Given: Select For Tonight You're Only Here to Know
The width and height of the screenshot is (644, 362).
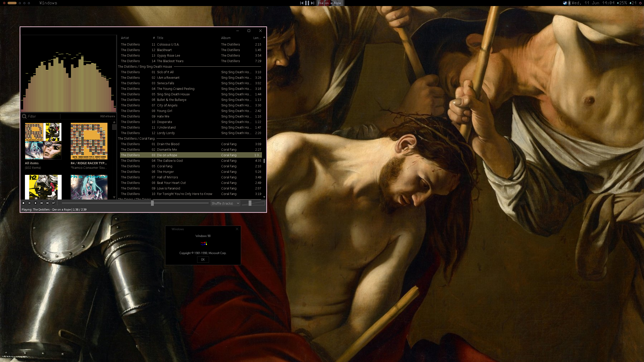Looking at the screenshot, I should [191, 194].
